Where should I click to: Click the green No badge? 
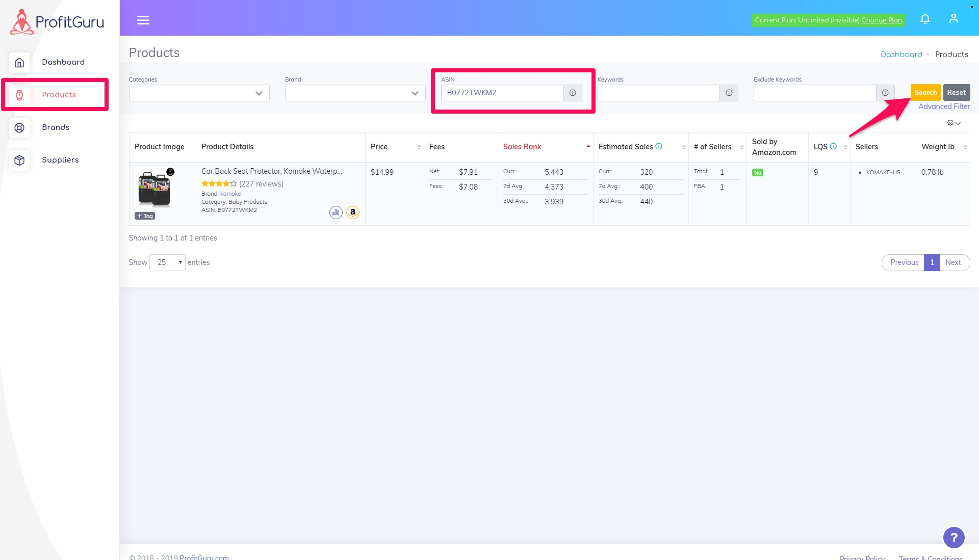point(758,173)
